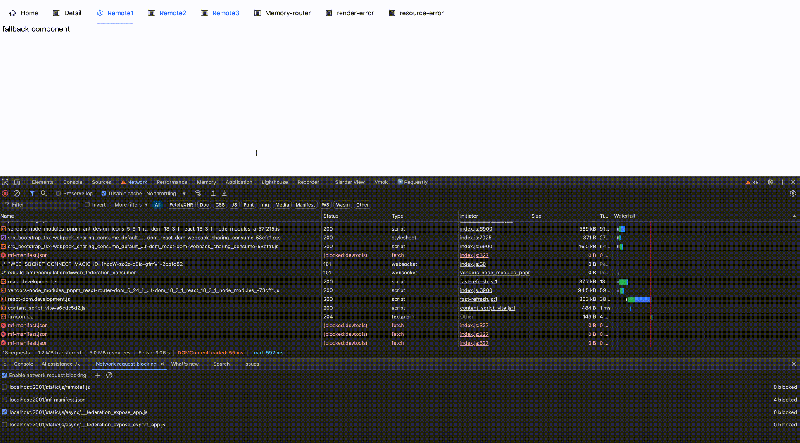Viewport: 800px width, 443px height.
Task: Click the warning count indicator in DevTools
Action: pos(752,182)
